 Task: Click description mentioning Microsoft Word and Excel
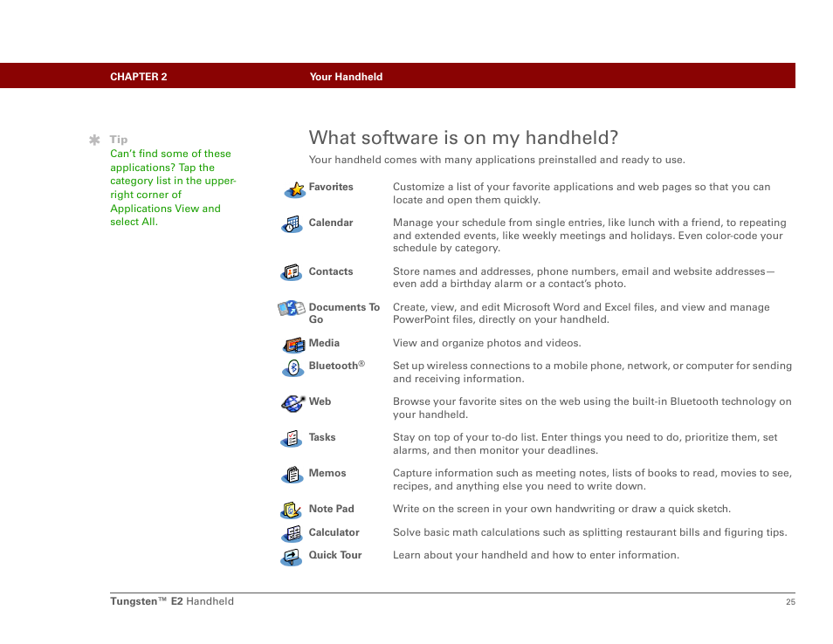pos(582,313)
